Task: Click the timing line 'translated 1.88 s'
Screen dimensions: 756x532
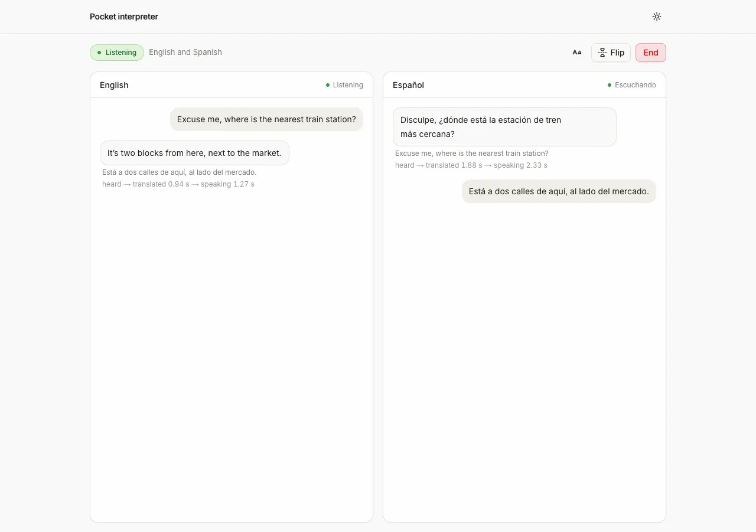Action: [471, 165]
